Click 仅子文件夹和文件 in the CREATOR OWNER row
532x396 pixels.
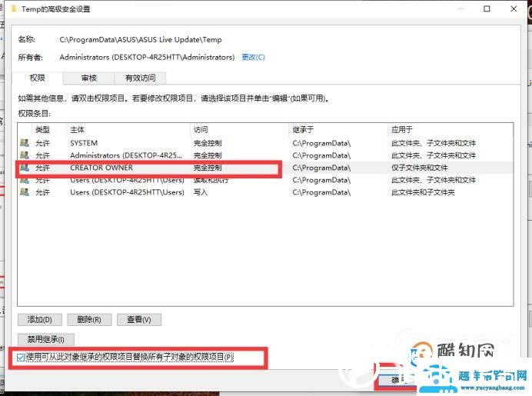(x=419, y=168)
